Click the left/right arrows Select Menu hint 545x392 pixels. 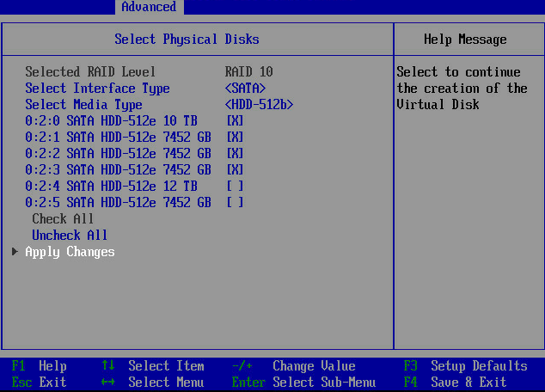(153, 382)
